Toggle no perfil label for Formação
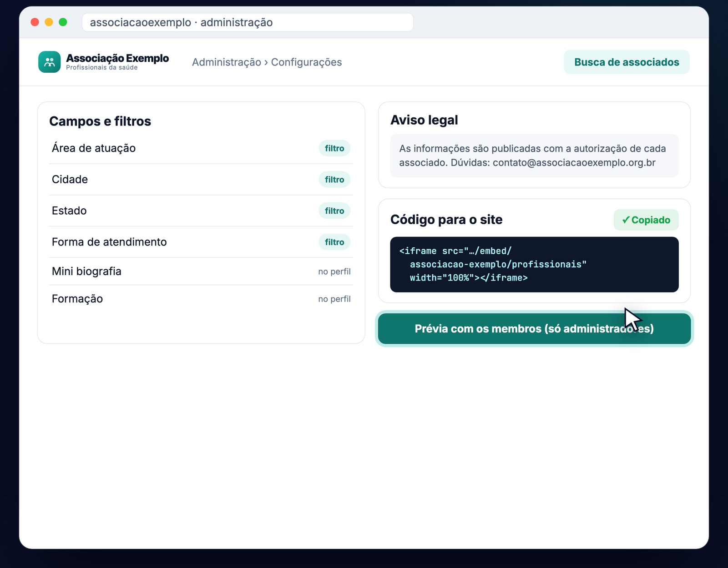The height and width of the screenshot is (568, 728). point(334,299)
